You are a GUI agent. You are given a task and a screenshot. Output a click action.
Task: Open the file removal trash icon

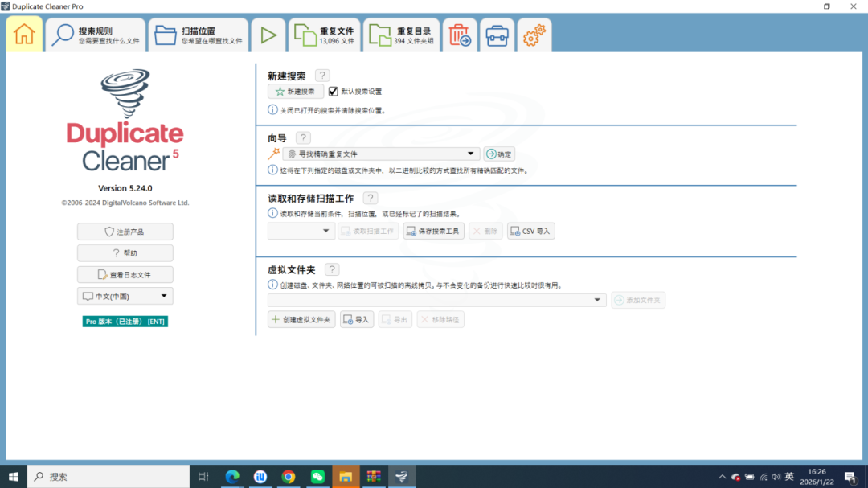coord(460,35)
